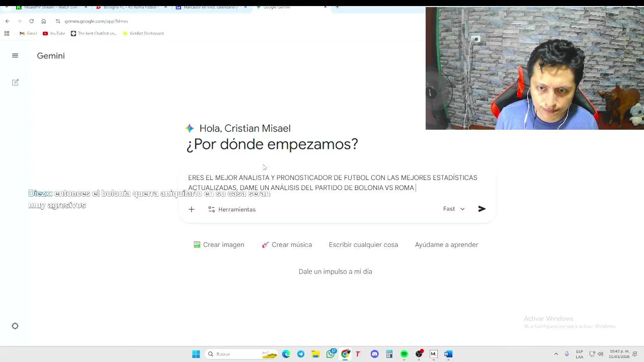Go back with browser back arrow
This screenshot has width=644, height=362.
coord(7,21)
